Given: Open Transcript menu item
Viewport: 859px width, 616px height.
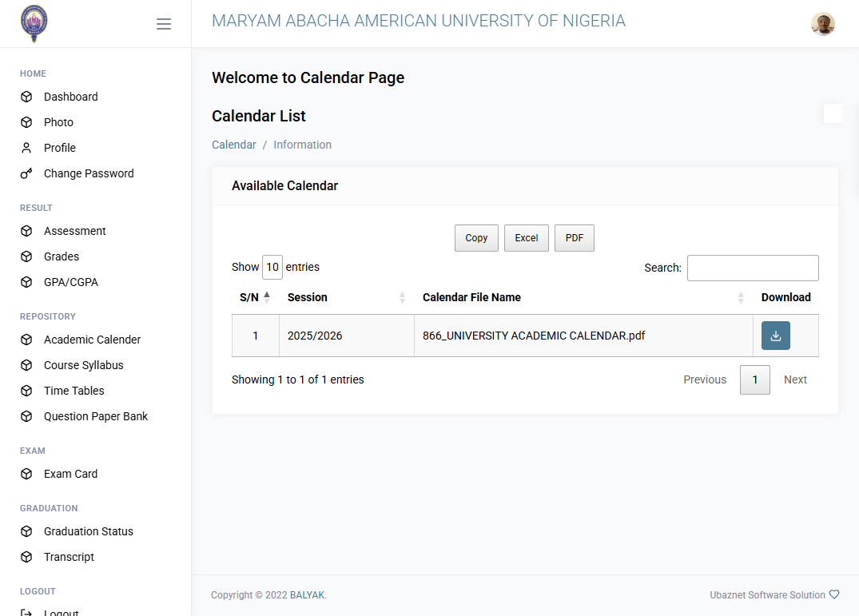Looking at the screenshot, I should click(69, 557).
